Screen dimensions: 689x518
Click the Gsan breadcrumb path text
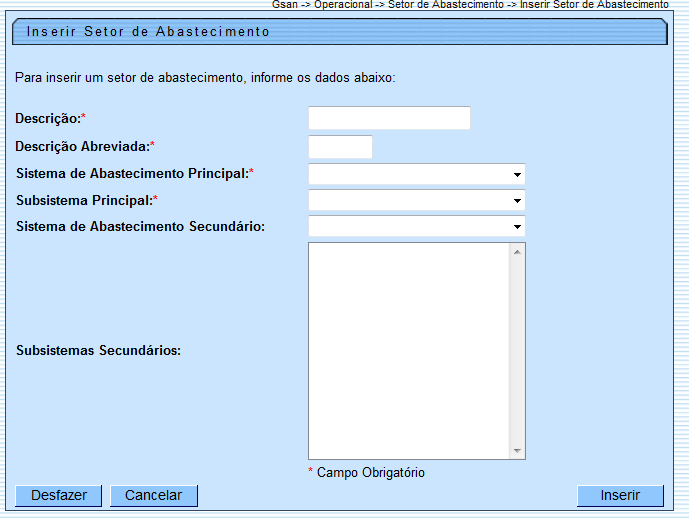(x=470, y=5)
